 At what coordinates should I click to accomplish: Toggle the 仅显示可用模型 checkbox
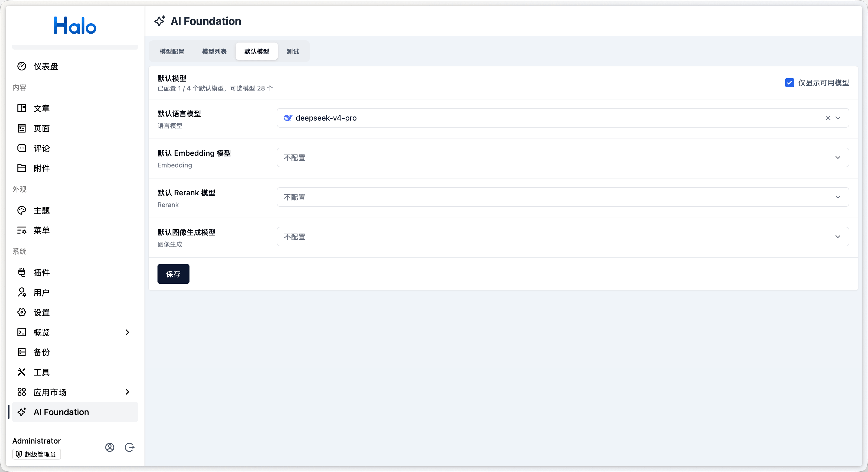pyautogui.click(x=789, y=83)
